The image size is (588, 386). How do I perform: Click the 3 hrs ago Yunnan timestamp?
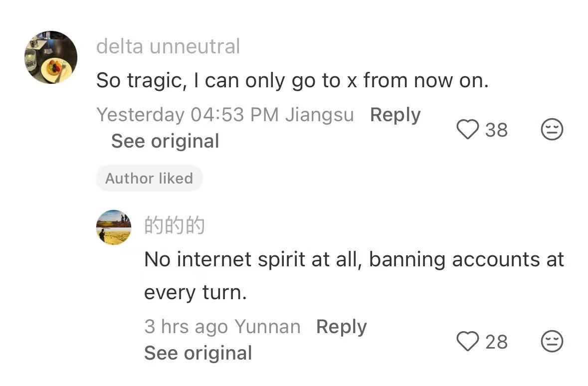(222, 327)
